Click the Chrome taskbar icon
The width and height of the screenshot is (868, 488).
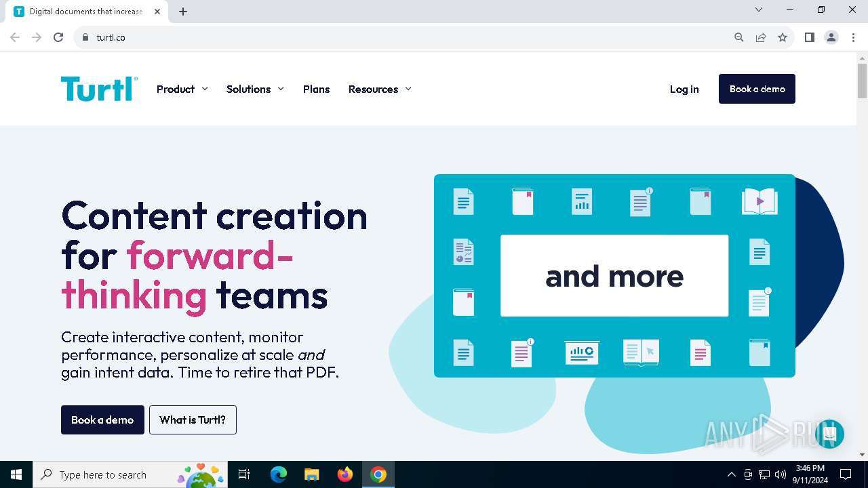click(378, 474)
